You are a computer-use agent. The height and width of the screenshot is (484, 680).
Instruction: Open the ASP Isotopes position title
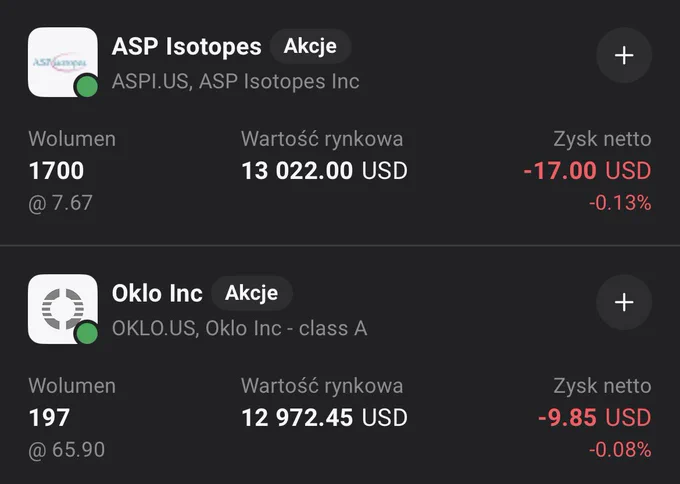tap(186, 46)
